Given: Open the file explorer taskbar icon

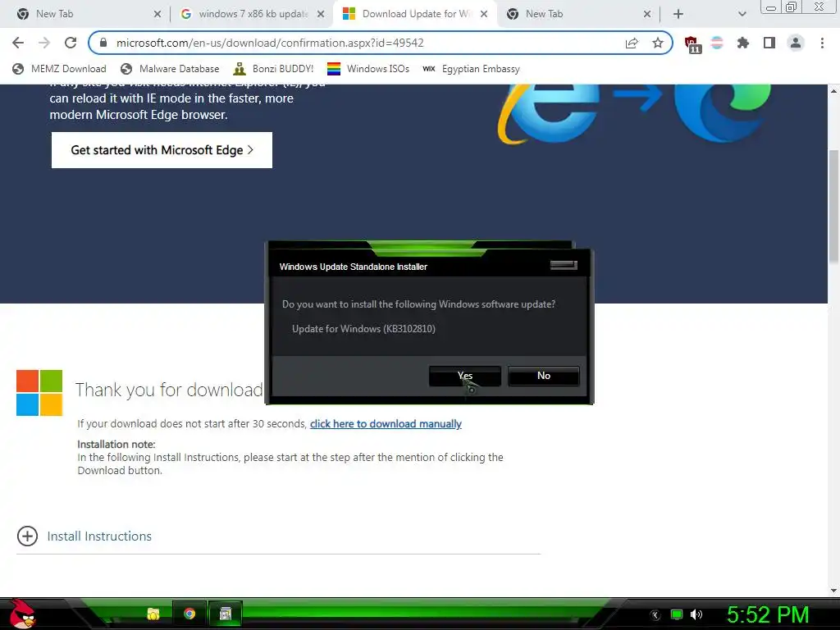Looking at the screenshot, I should click(153, 614).
